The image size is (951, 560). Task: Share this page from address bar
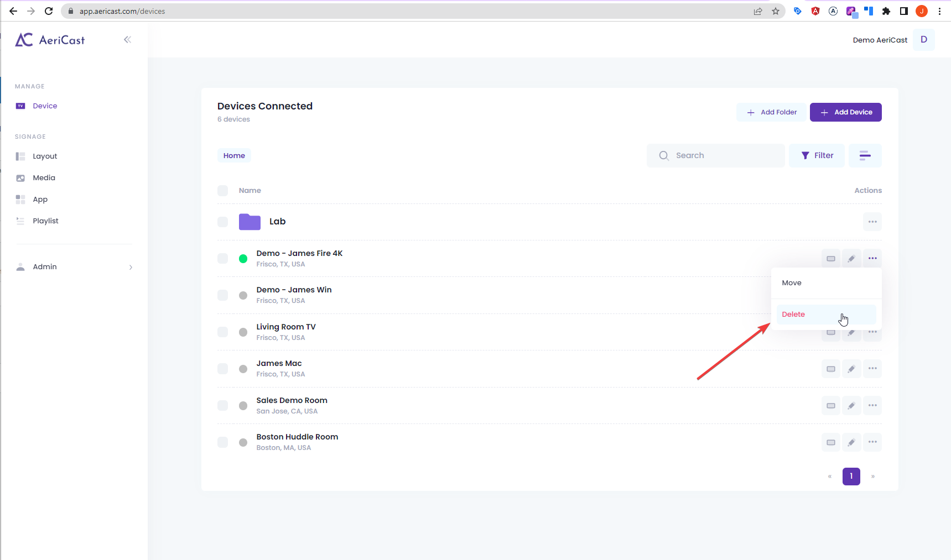click(x=758, y=11)
